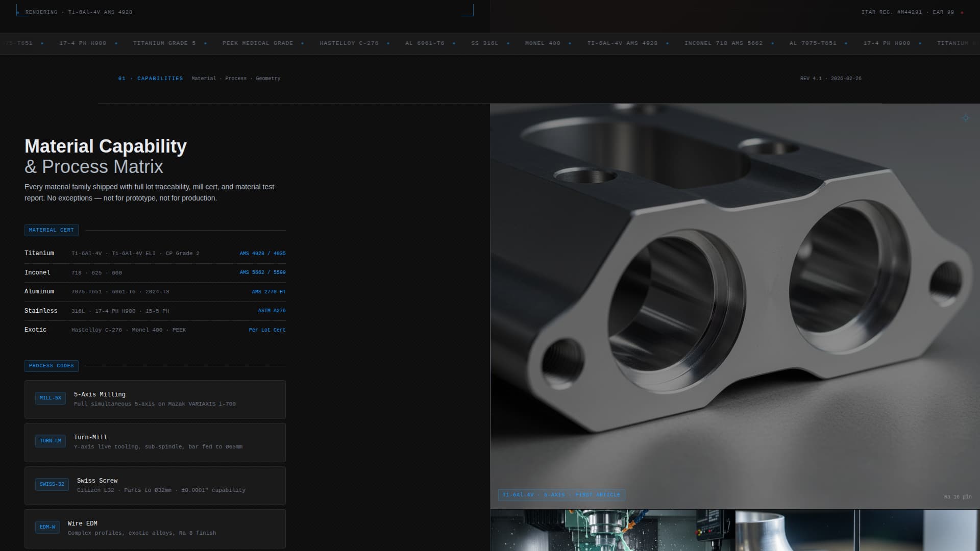Open the 01 · CAPABILITIES section link
Image resolution: width=980 pixels, height=551 pixels.
coord(150,79)
